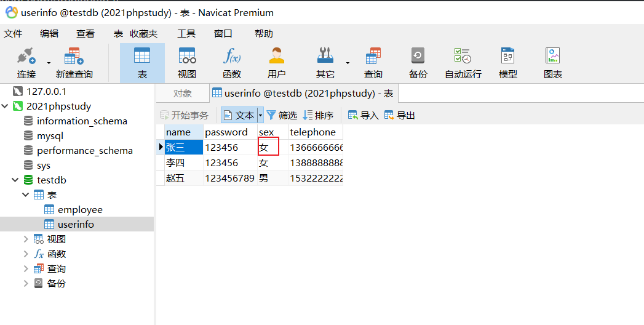The height and width of the screenshot is (325, 644).
Task: Select the 男 sex cell
Action: click(272, 179)
